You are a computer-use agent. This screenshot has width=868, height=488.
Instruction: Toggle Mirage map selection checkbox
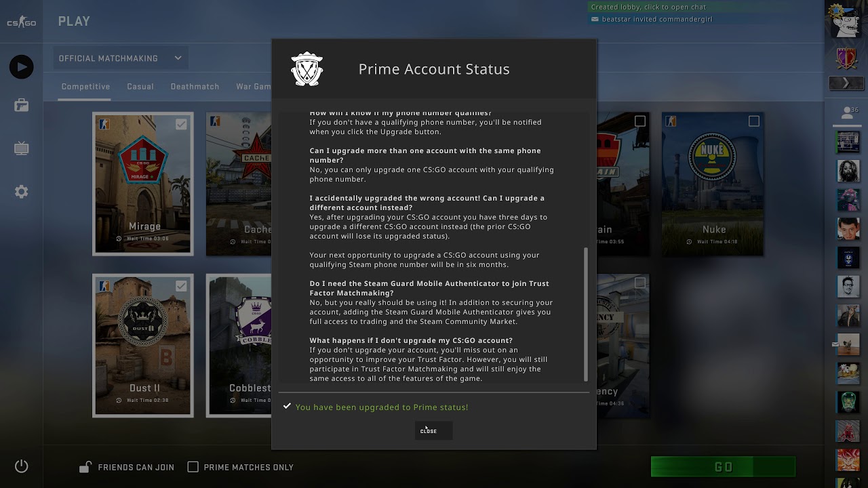[181, 124]
